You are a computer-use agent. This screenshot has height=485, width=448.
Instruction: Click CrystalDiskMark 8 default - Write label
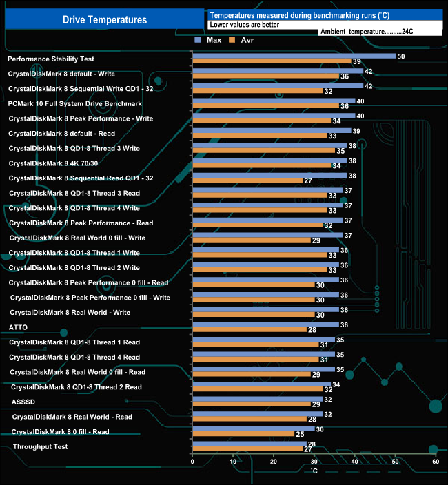coord(61,74)
